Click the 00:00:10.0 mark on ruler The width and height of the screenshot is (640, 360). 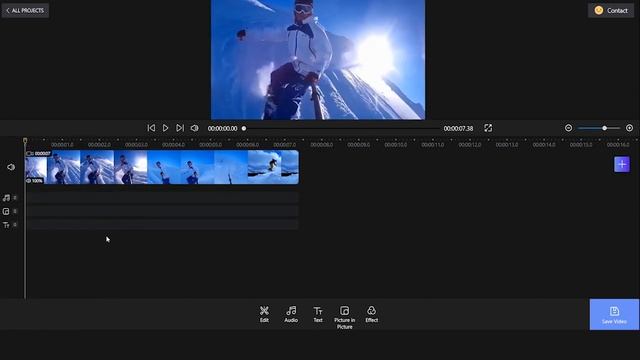pos(396,145)
